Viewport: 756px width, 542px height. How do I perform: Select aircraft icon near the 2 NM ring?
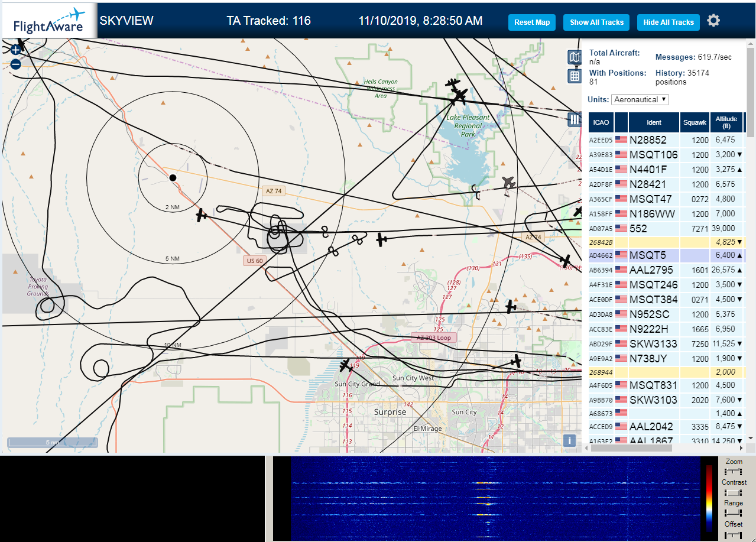click(202, 215)
